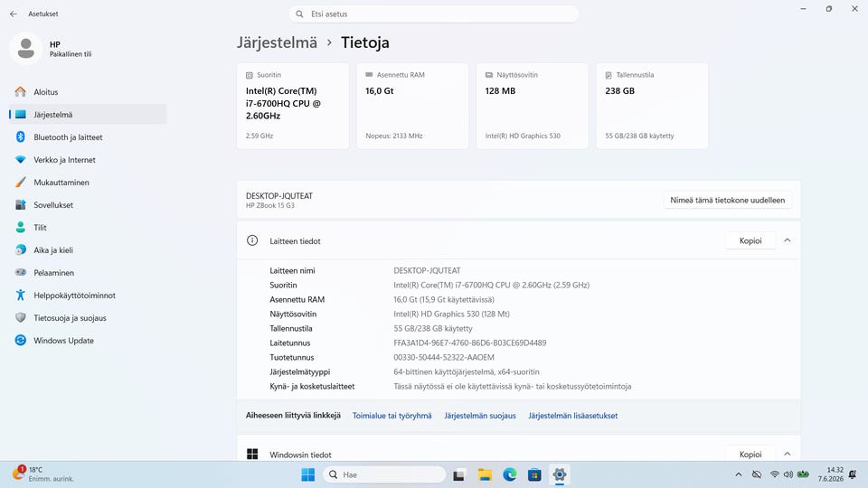Open the Näyttösovitin card
The width and height of the screenshot is (868, 488).
(x=533, y=106)
